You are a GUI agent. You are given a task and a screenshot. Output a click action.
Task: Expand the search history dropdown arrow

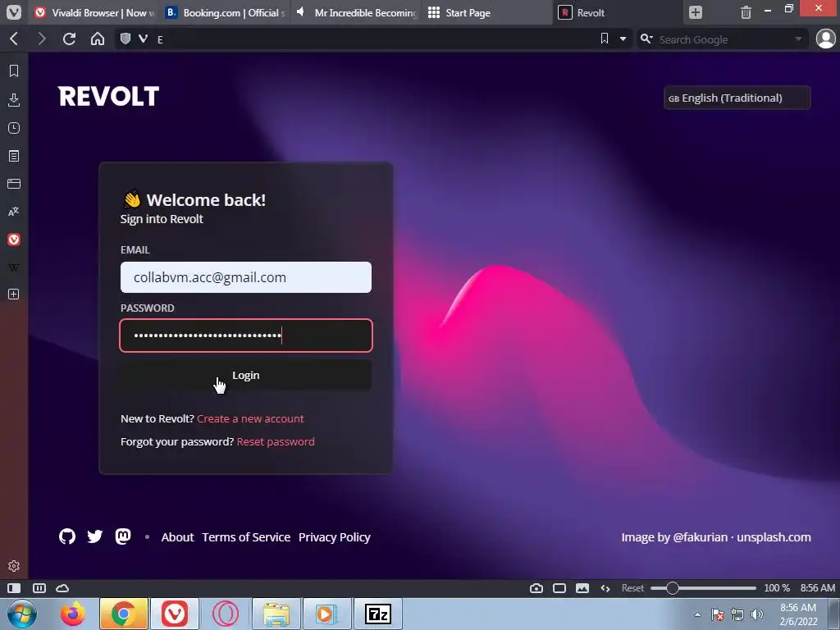(x=798, y=39)
